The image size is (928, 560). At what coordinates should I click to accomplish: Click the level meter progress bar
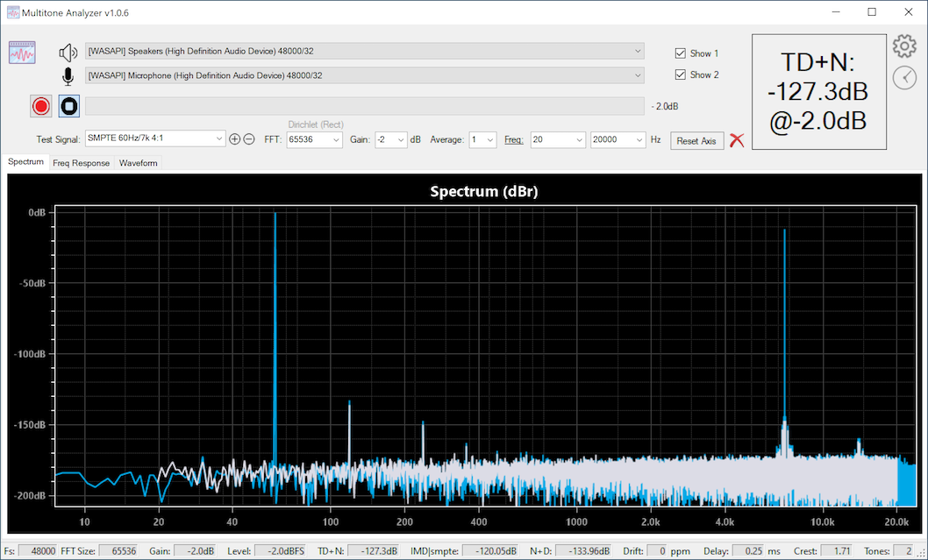(365, 106)
